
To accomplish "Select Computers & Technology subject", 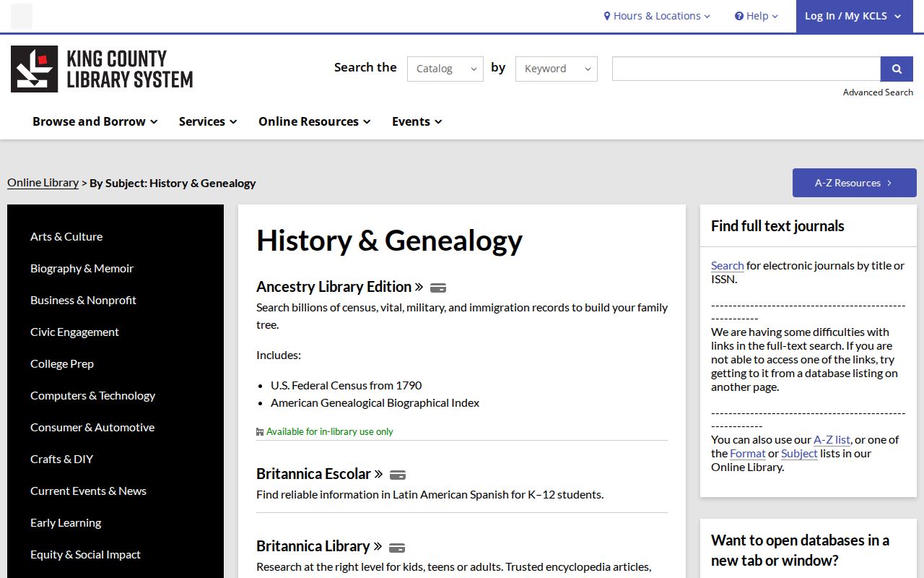I will pos(92,395).
